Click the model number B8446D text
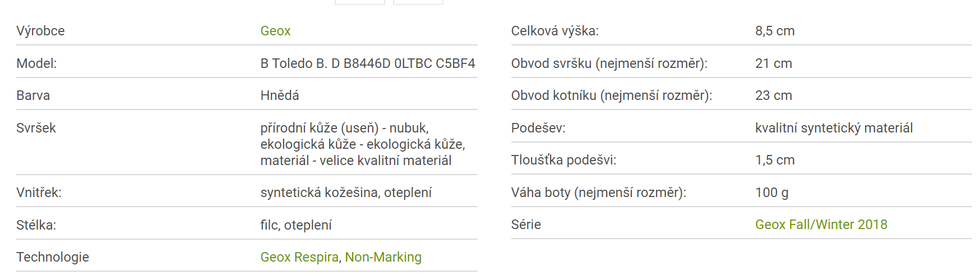The image size is (980, 279). coord(367,63)
